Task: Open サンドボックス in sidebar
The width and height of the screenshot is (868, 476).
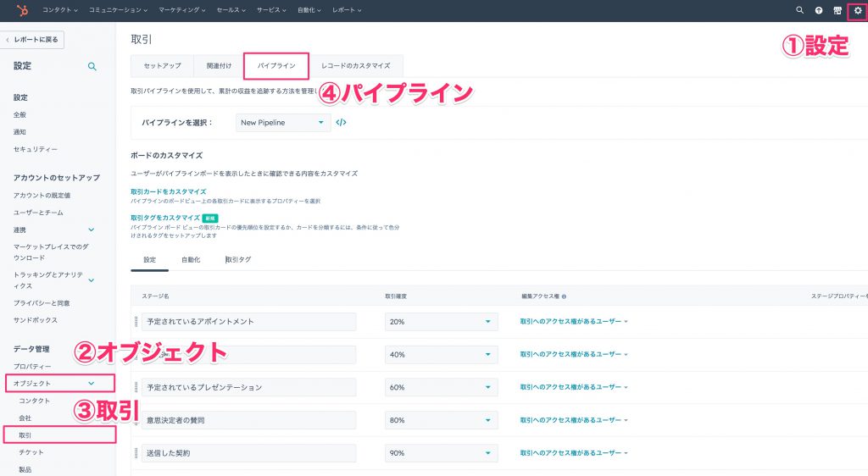Action: click(36, 320)
